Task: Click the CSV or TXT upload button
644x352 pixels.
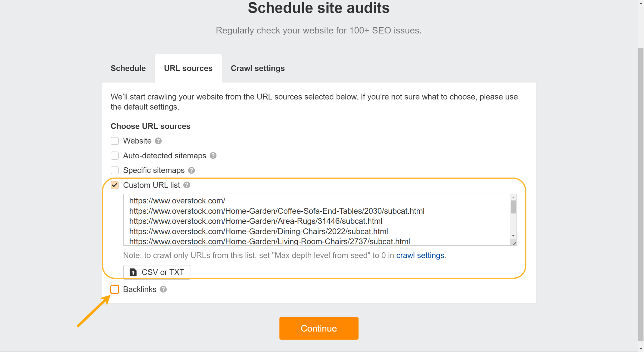Action: point(157,272)
